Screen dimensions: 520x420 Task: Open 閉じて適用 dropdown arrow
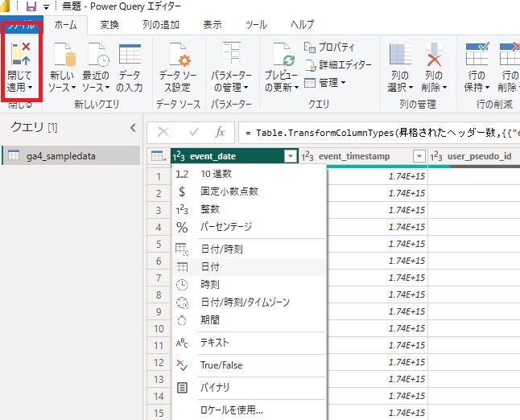coord(31,88)
